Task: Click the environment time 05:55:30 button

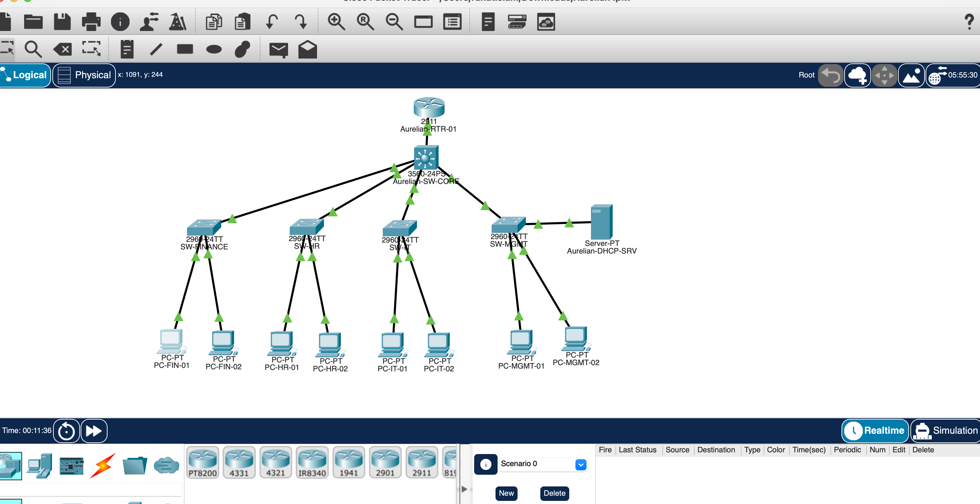Action: [x=953, y=75]
